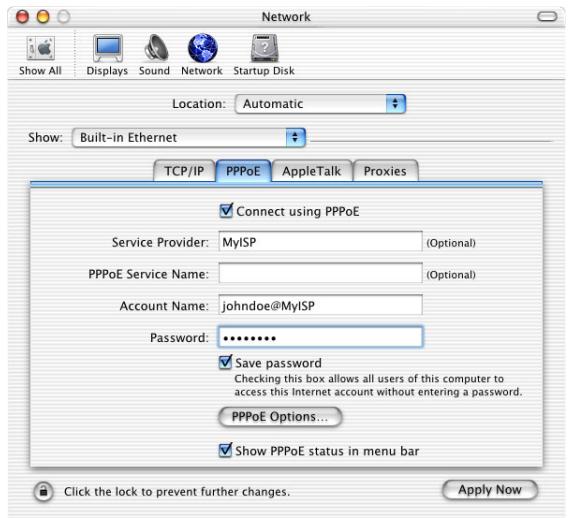This screenshot has height=518, width=568.
Task: Click the PPPoE Options button
Action: click(x=280, y=417)
